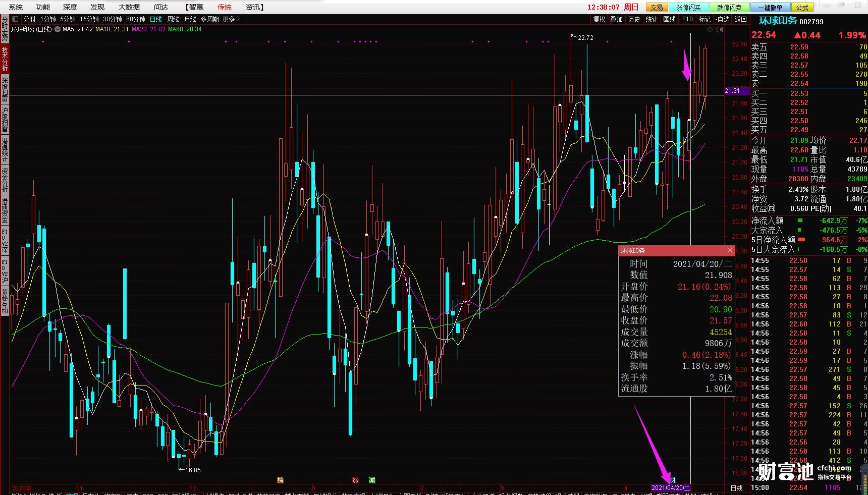The width and height of the screenshot is (868, 495).
Task: Click the 财 event marker on the timeline
Action: [673, 480]
